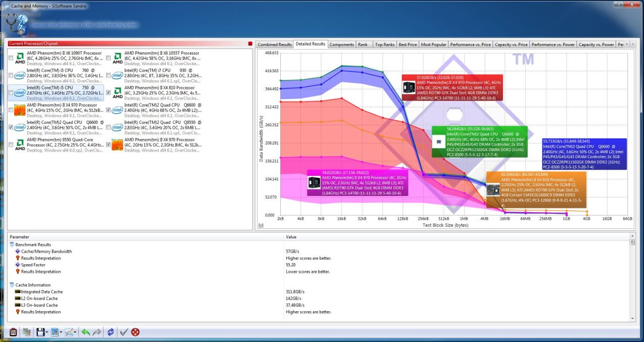
Task: Open the Performance vs. Price tab
Action: [x=470, y=44]
